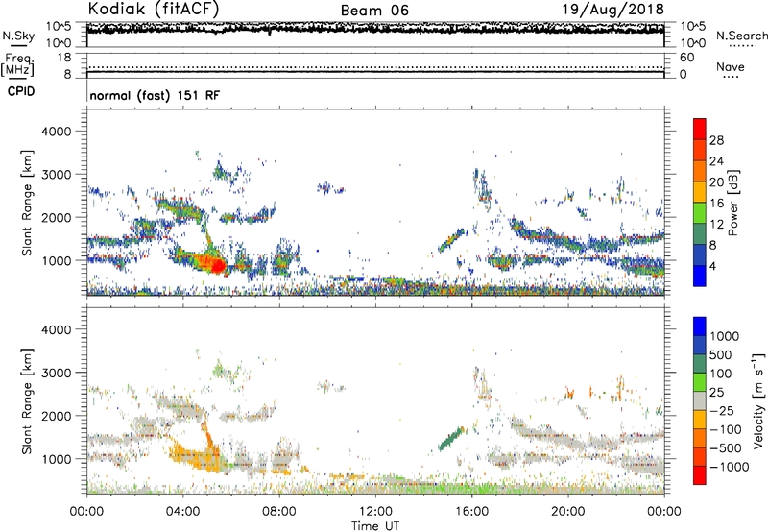
Task: Pick the gray ±25 segment of velocity colorbar
Action: (x=700, y=401)
